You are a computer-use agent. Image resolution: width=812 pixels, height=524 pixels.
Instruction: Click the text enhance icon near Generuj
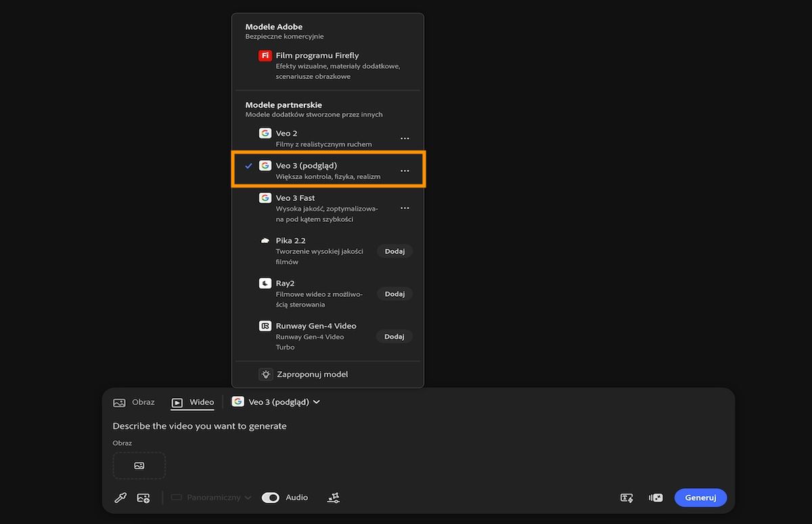coord(627,498)
